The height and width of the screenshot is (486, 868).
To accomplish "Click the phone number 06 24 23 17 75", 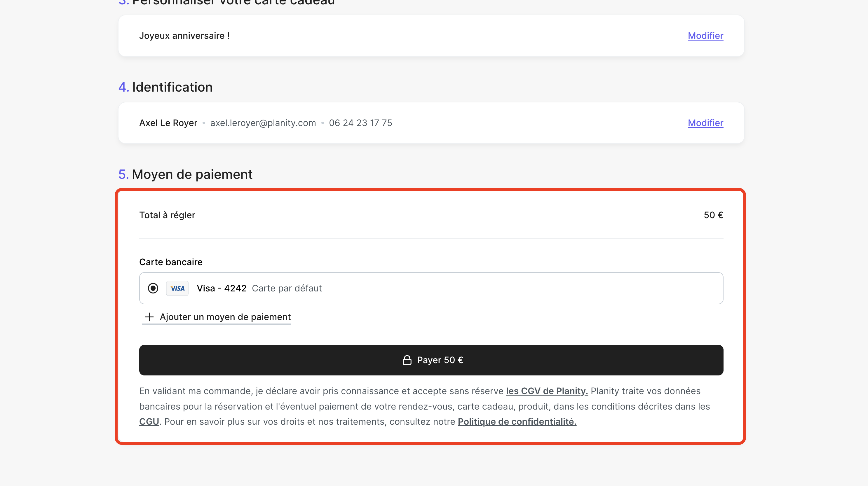I will (x=360, y=123).
